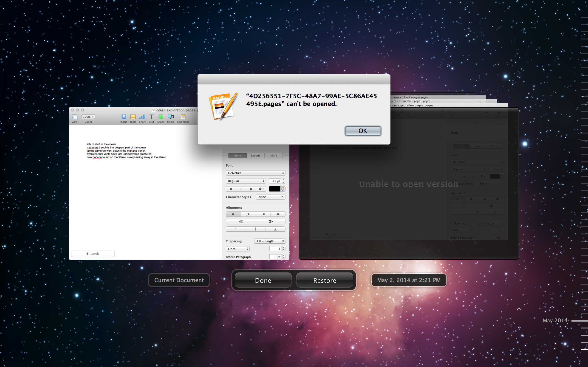Open the Table toolbar icon
The width and height of the screenshot is (588, 367).
133,117
